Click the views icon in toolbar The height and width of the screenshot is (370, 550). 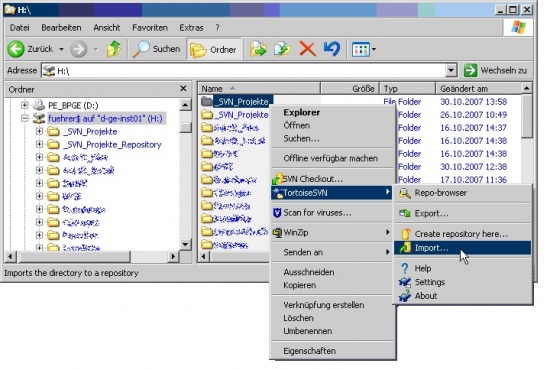coord(360,49)
